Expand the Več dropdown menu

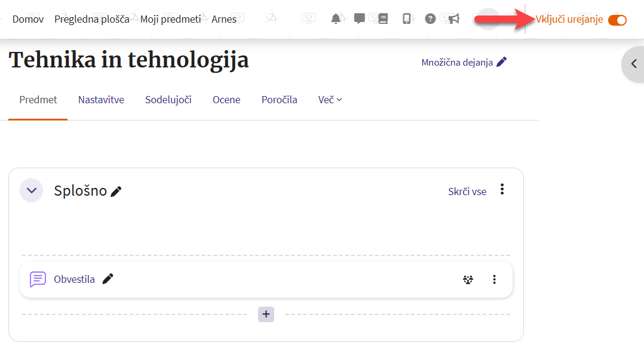330,100
